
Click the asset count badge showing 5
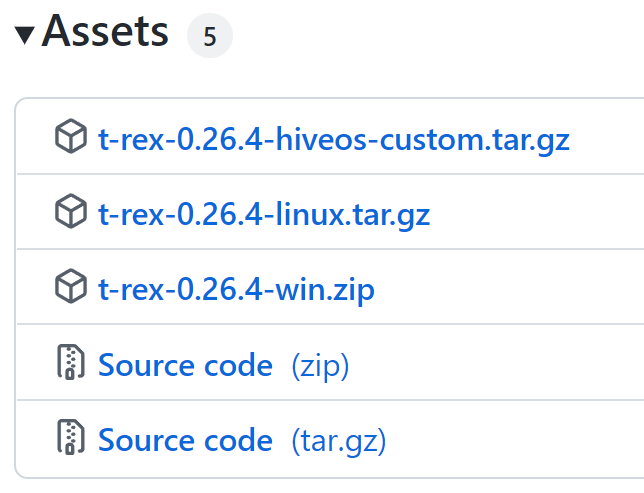[x=209, y=37]
